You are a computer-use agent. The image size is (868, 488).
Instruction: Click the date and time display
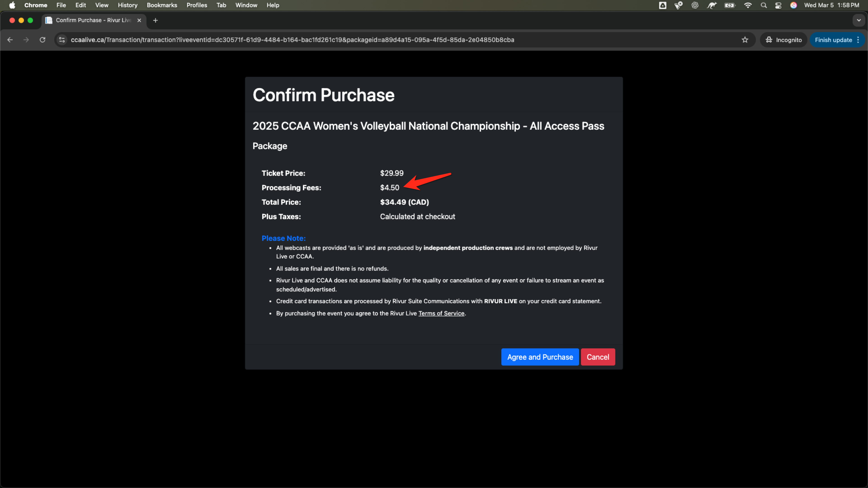832,5
